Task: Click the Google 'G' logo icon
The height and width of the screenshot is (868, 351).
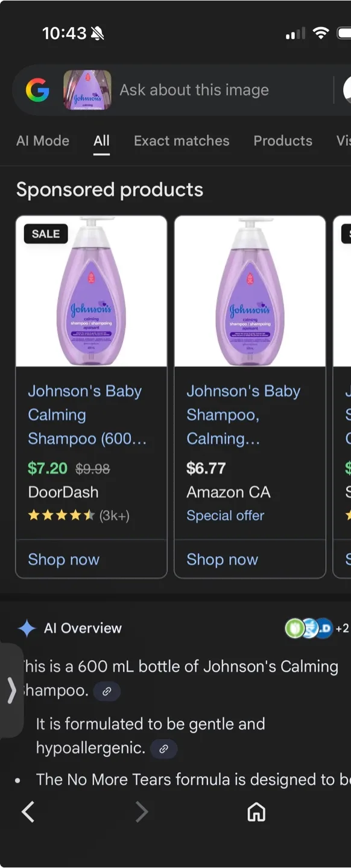Action: click(37, 90)
